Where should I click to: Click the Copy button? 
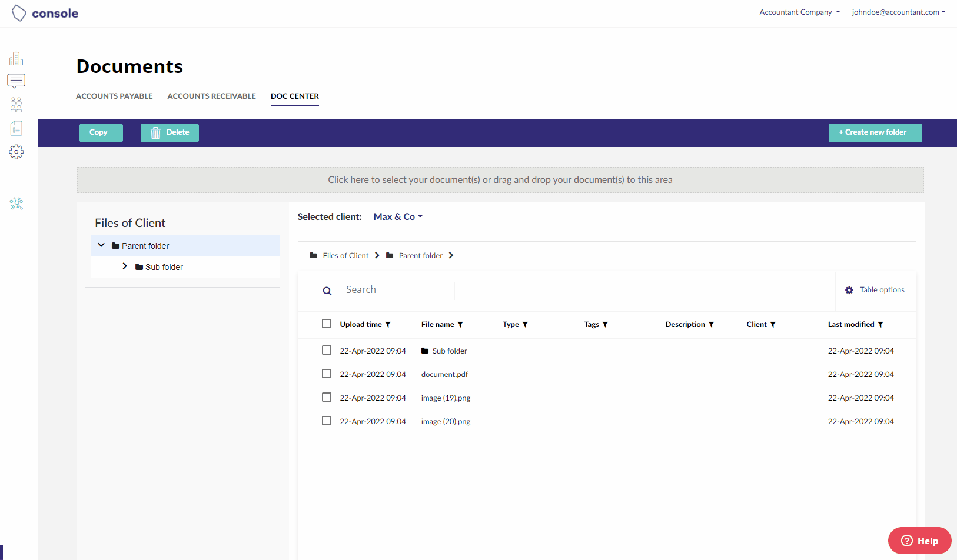tap(101, 132)
